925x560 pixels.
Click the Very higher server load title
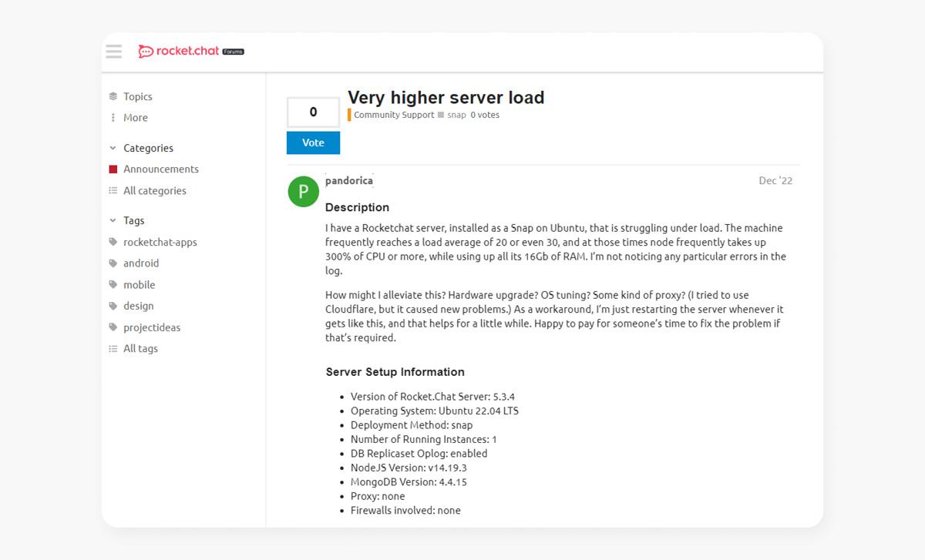(446, 98)
